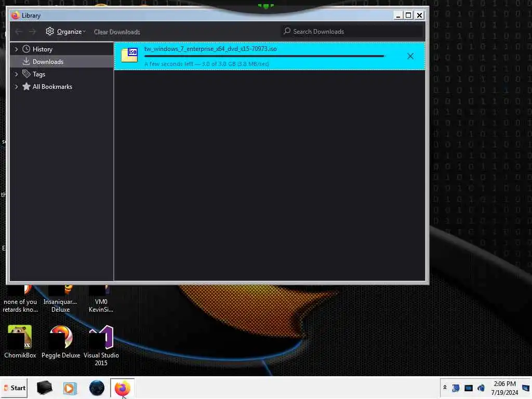Expand the Tags tree node
Image resolution: width=532 pixels, height=399 pixels.
[16, 74]
